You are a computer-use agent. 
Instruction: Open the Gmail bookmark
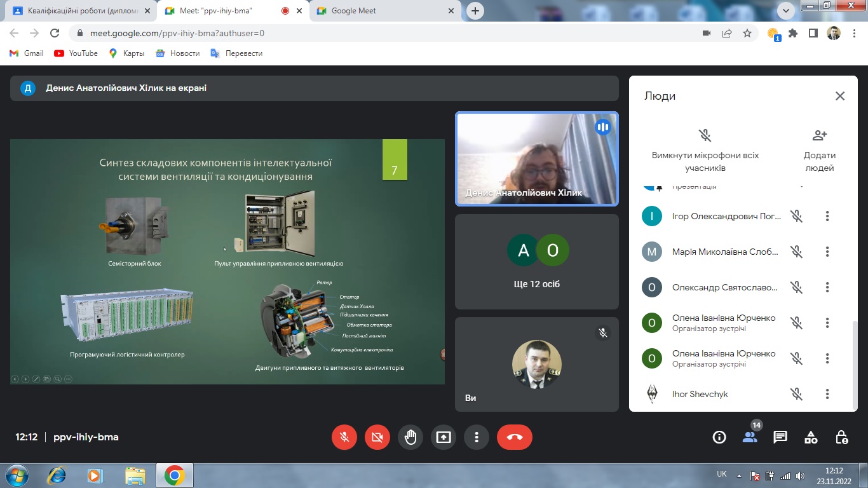pyautogui.click(x=27, y=53)
